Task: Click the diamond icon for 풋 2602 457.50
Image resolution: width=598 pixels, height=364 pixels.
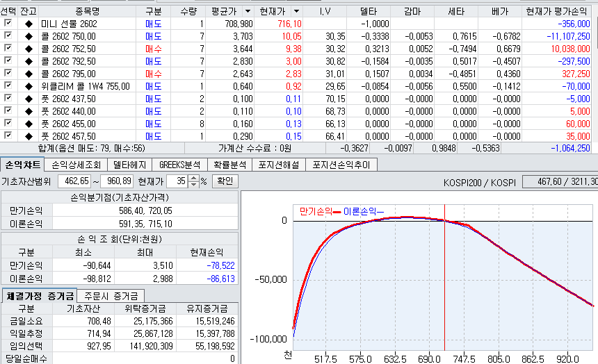Action: pos(29,136)
